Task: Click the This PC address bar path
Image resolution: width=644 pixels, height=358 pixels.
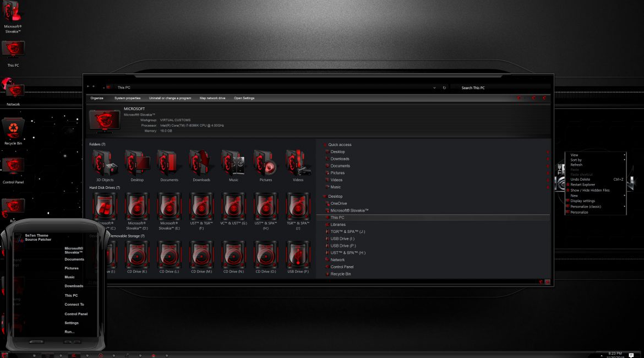Action: click(x=124, y=88)
